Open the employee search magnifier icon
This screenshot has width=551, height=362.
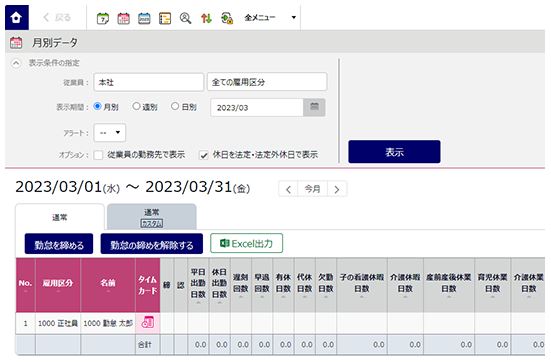pyautogui.click(x=186, y=18)
